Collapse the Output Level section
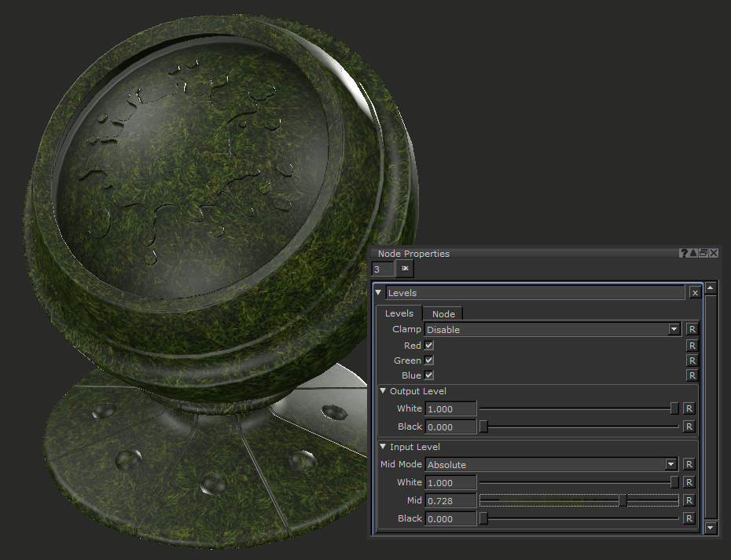Screen dimensions: 731x560 [x=384, y=391]
